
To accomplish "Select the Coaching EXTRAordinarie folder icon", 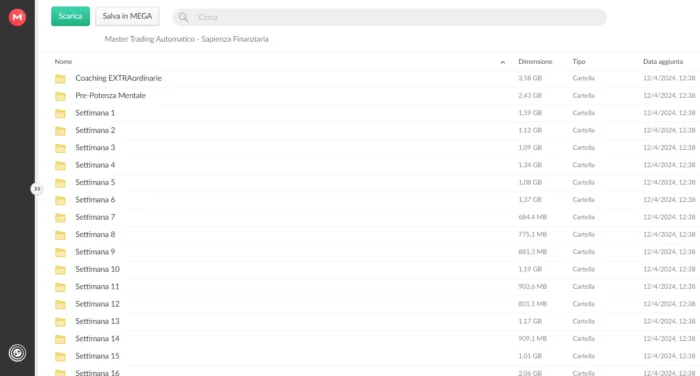I will tap(60, 79).
